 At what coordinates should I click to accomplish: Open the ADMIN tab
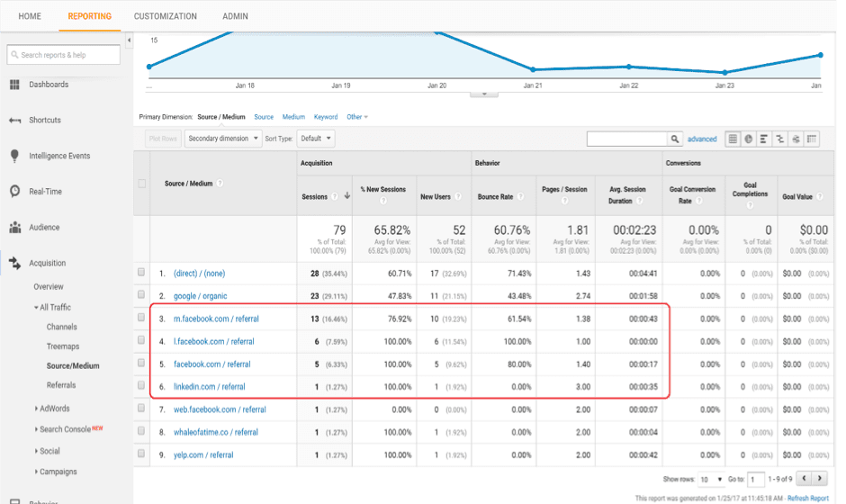click(x=235, y=16)
